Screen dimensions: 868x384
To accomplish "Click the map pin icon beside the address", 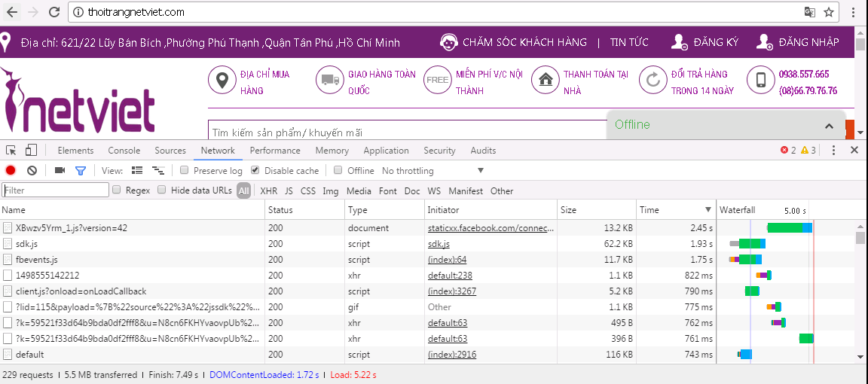I will (x=5, y=43).
